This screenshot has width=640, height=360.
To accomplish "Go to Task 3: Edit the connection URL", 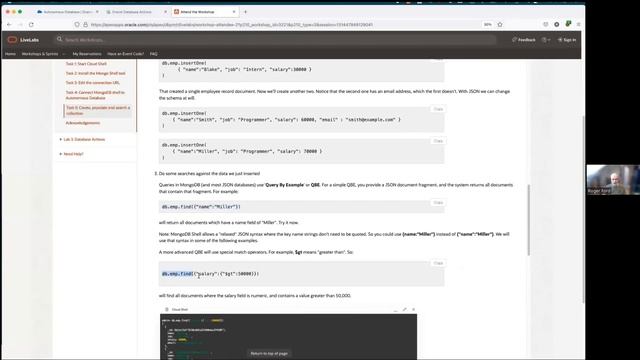I will [x=93, y=82].
